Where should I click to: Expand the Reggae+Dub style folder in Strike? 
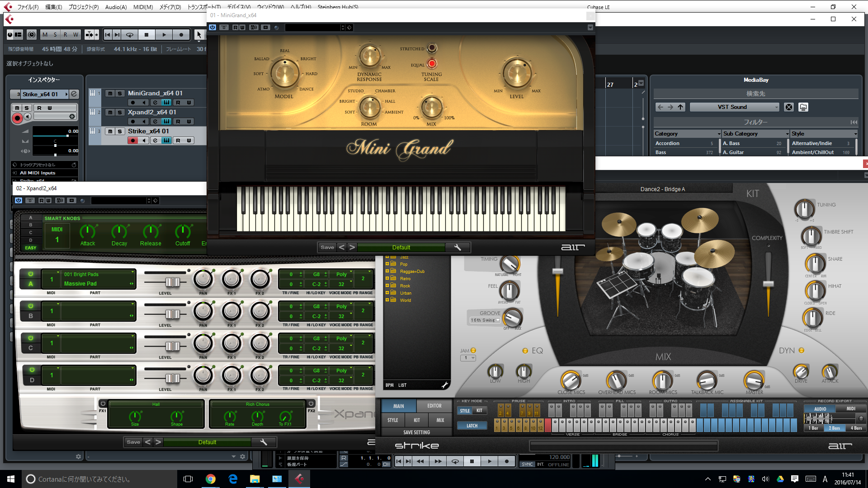[x=387, y=271]
